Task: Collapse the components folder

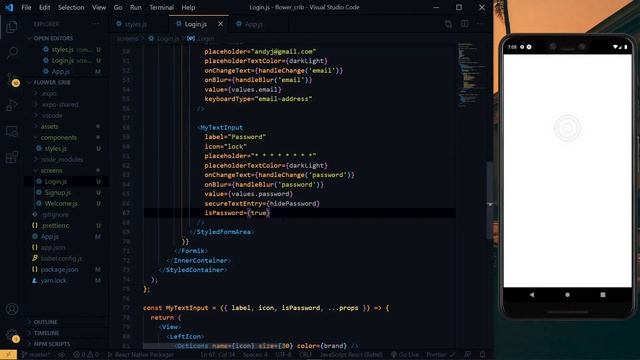Action: [x=58, y=138]
